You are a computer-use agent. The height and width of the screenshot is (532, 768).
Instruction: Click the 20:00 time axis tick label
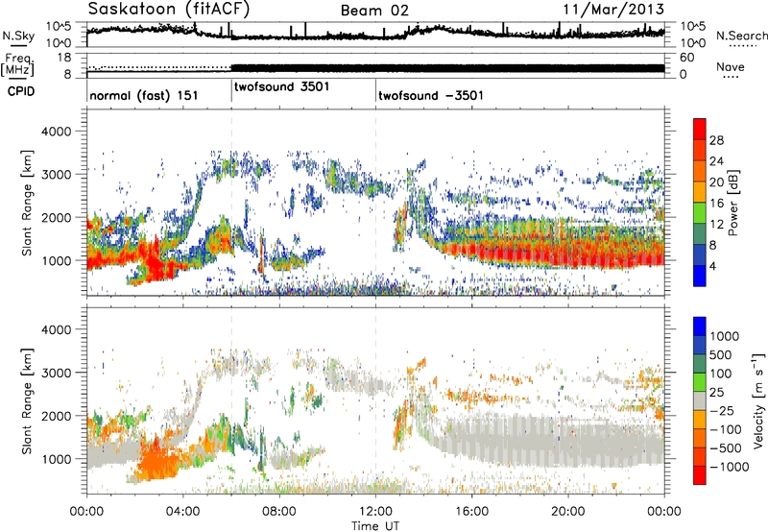click(568, 512)
